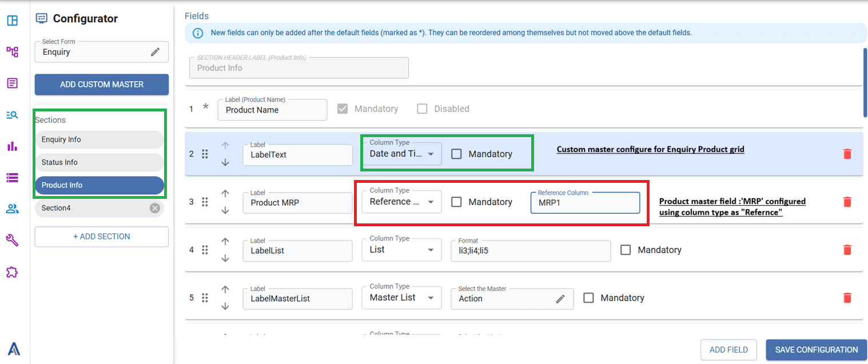Enable Mandatory for LabelMasterList field
The image size is (868, 364).
(588, 298)
